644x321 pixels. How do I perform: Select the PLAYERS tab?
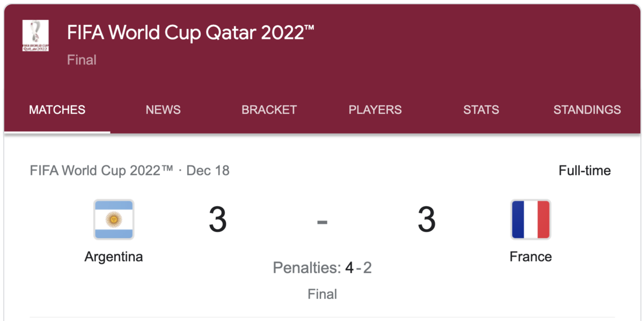click(375, 110)
